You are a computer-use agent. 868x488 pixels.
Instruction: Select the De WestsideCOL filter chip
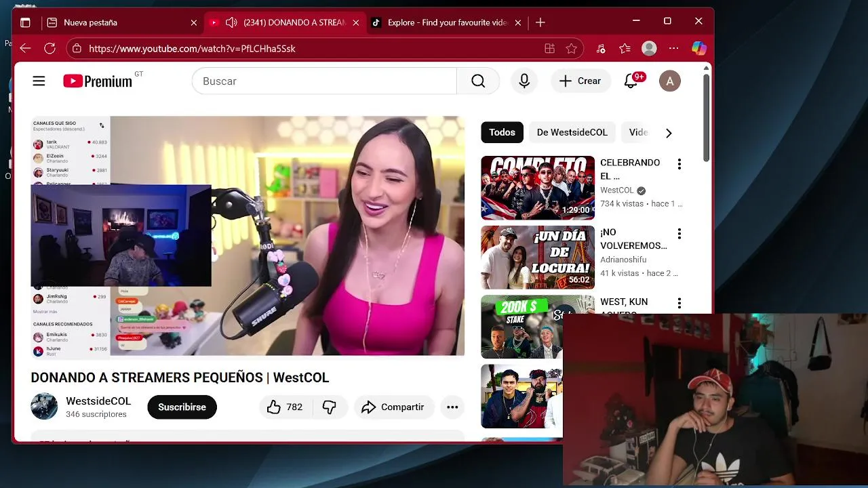(x=572, y=132)
